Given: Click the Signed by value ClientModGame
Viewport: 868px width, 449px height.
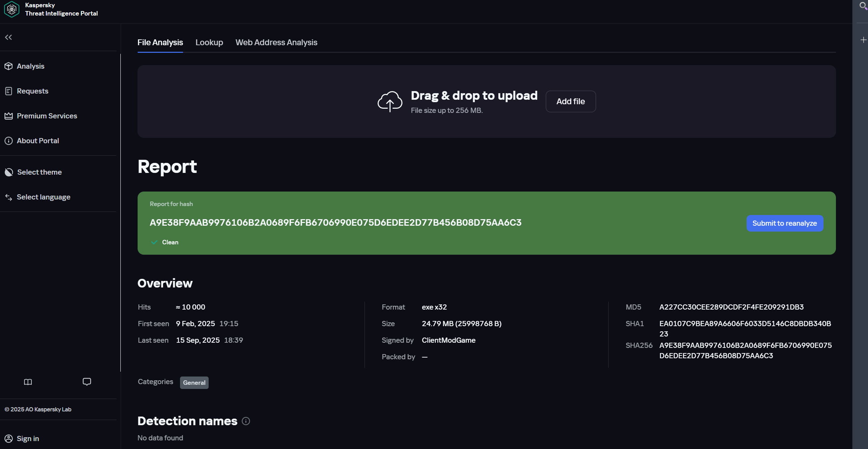Looking at the screenshot, I should (x=449, y=340).
